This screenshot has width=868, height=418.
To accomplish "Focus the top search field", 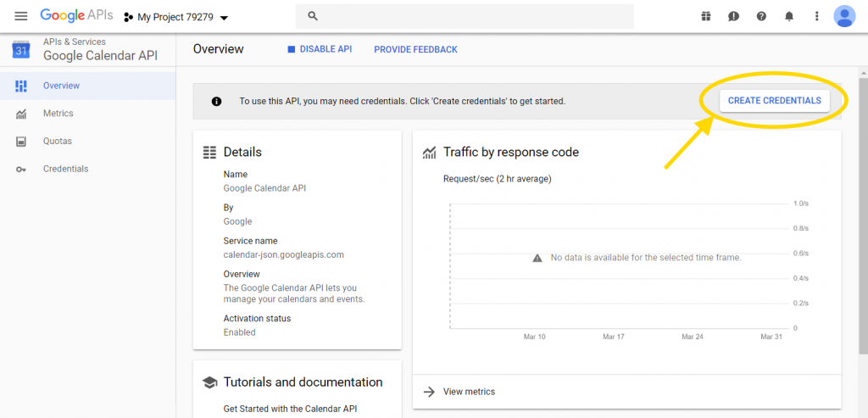I will pos(465,16).
